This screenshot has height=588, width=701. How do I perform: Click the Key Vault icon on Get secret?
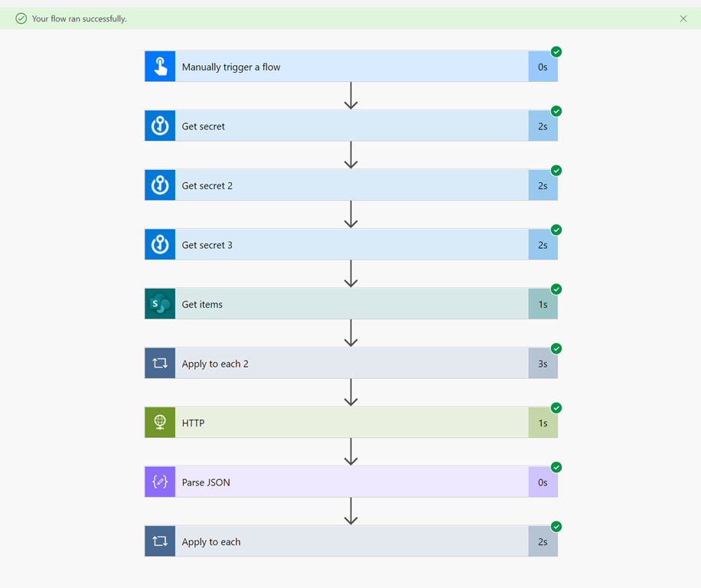[160, 126]
